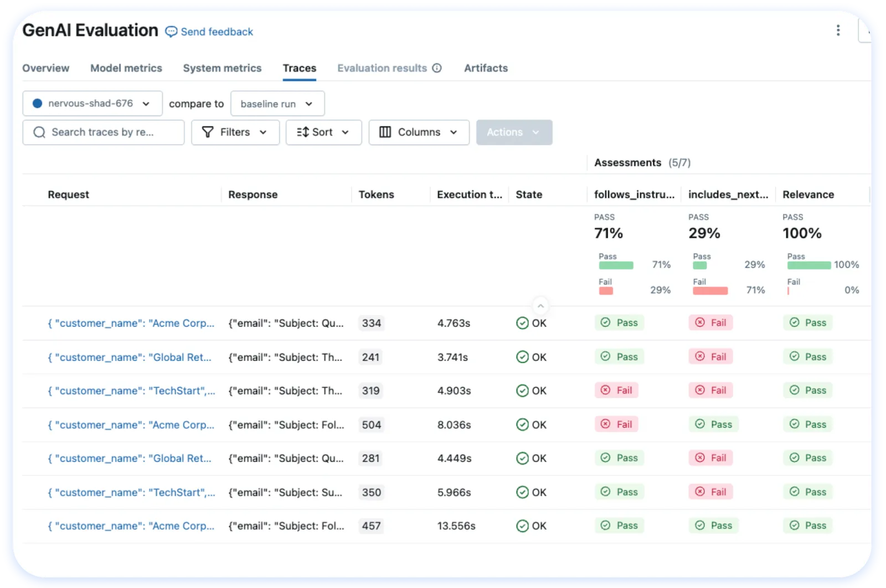Screen dimensions: 886x588
Task: Expand the Filters dropdown
Action: coord(235,132)
